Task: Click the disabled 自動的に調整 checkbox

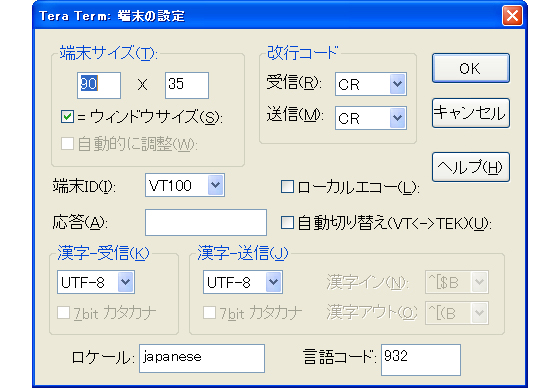Action: pyautogui.click(x=67, y=144)
